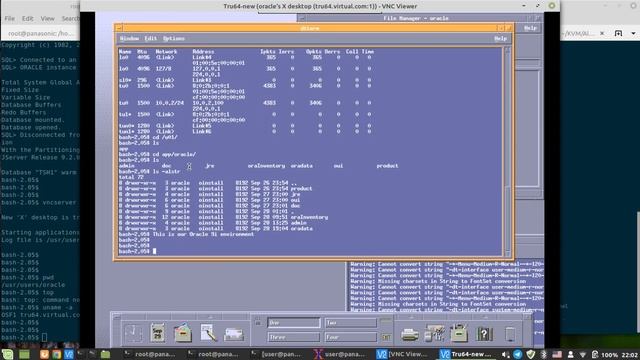The height and width of the screenshot is (360, 640).
Task: Open the Telegram tray icon
Action: point(518,354)
